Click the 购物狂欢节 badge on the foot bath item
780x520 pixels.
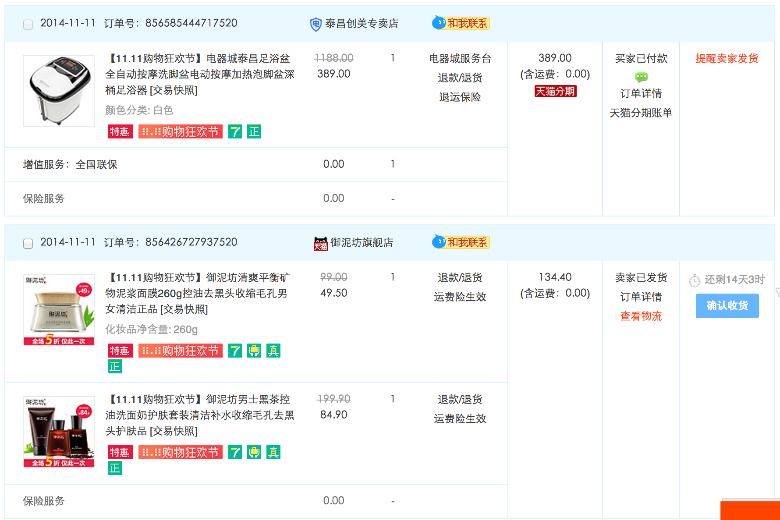pos(181,131)
